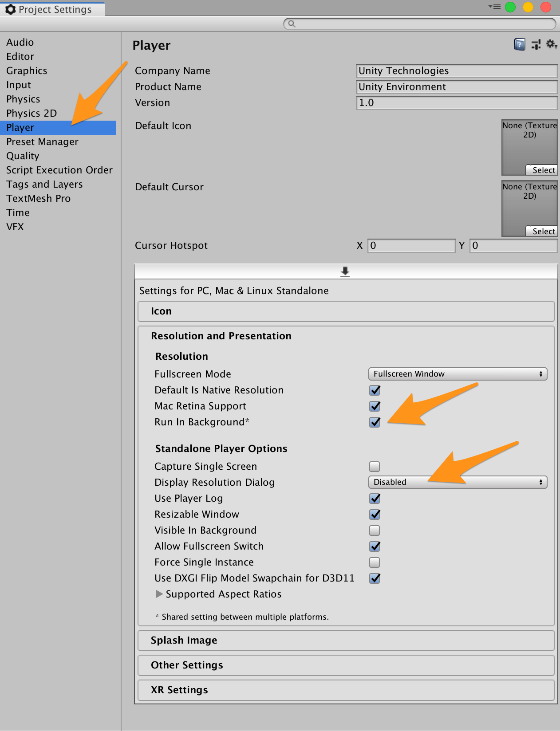This screenshot has width=560, height=731.
Task: Expand the Splash Image section
Action: (346, 641)
